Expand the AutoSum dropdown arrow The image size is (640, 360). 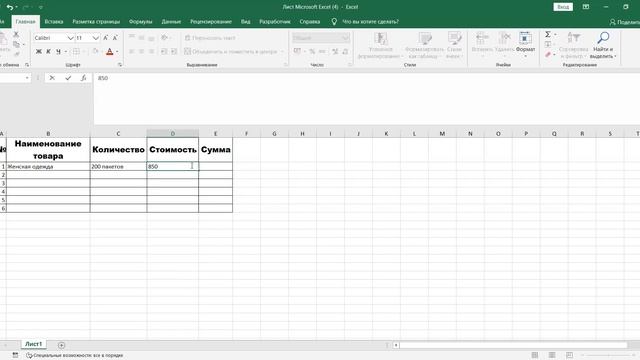click(555, 35)
